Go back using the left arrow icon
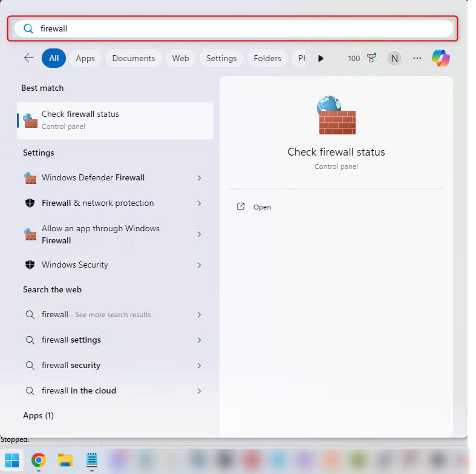Screen dimensions: 476x474 pyautogui.click(x=29, y=58)
